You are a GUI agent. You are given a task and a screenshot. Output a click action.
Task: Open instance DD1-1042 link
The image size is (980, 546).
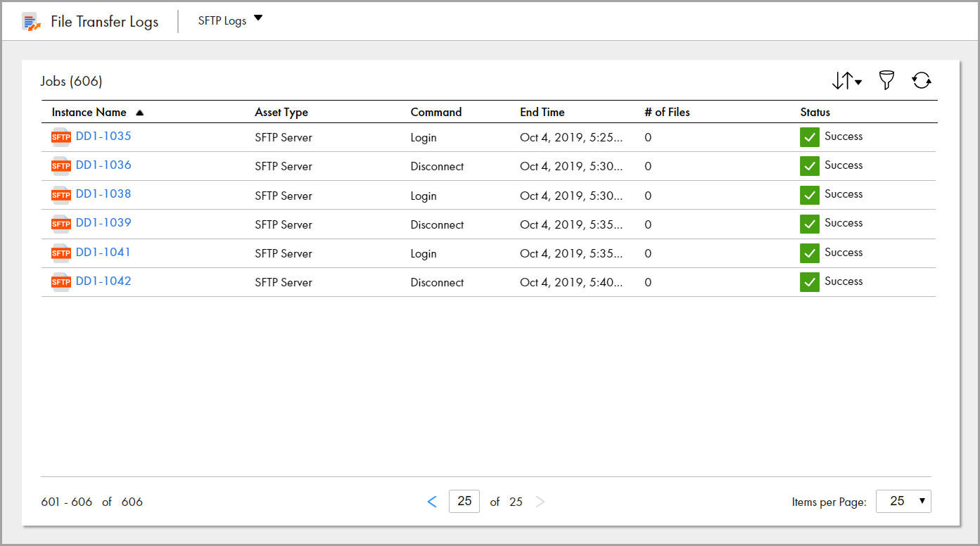(103, 281)
